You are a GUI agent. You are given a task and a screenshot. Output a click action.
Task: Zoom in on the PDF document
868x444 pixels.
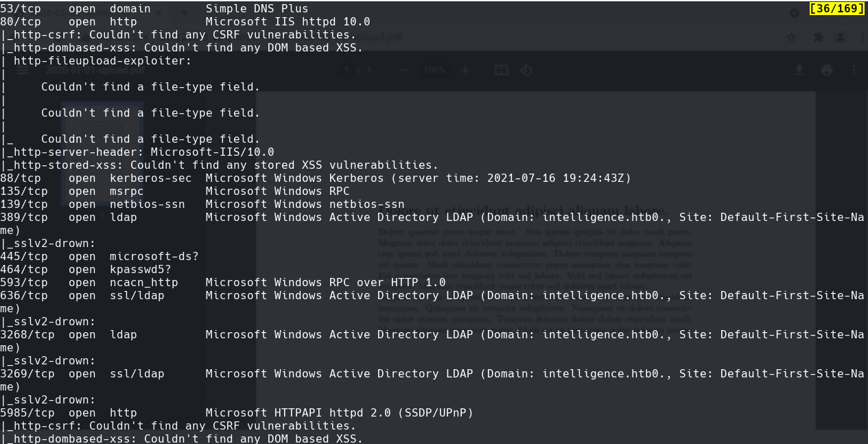(x=465, y=70)
